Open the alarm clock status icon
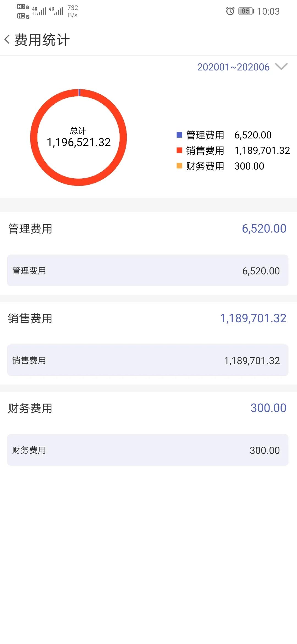 tap(230, 11)
